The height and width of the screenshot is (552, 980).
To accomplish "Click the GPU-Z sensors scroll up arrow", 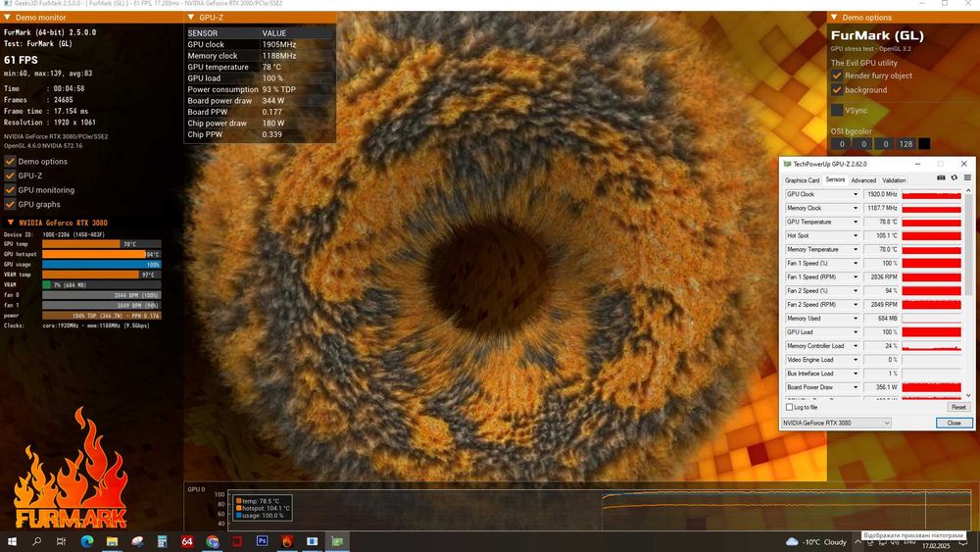I will click(969, 191).
